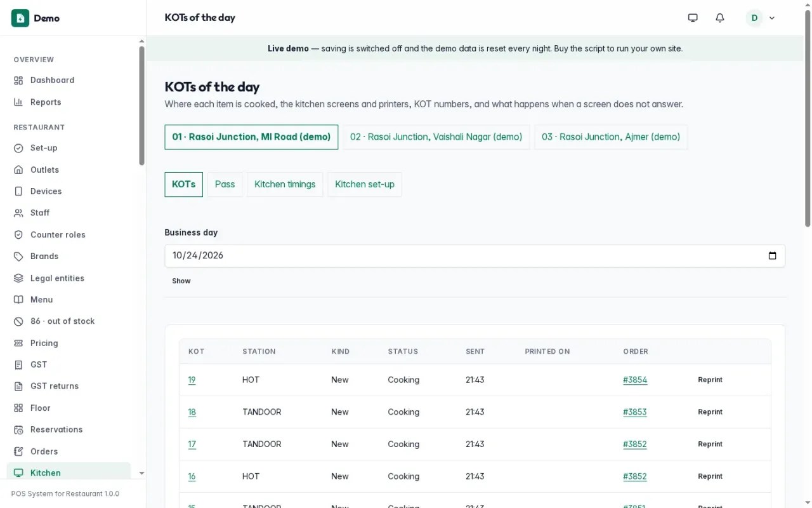The width and height of the screenshot is (812, 508).
Task: Open the Menu book icon
Action: click(x=18, y=300)
